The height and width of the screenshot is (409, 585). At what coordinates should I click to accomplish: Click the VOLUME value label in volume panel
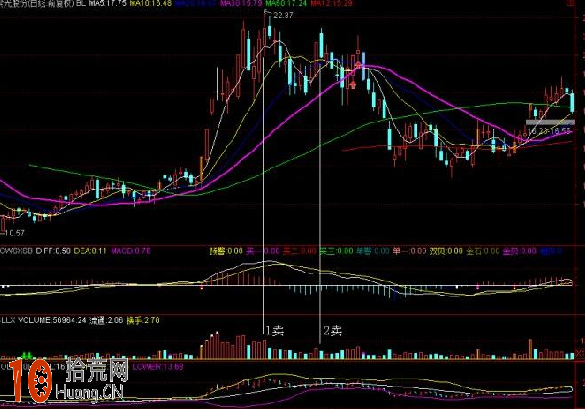[x=52, y=320]
